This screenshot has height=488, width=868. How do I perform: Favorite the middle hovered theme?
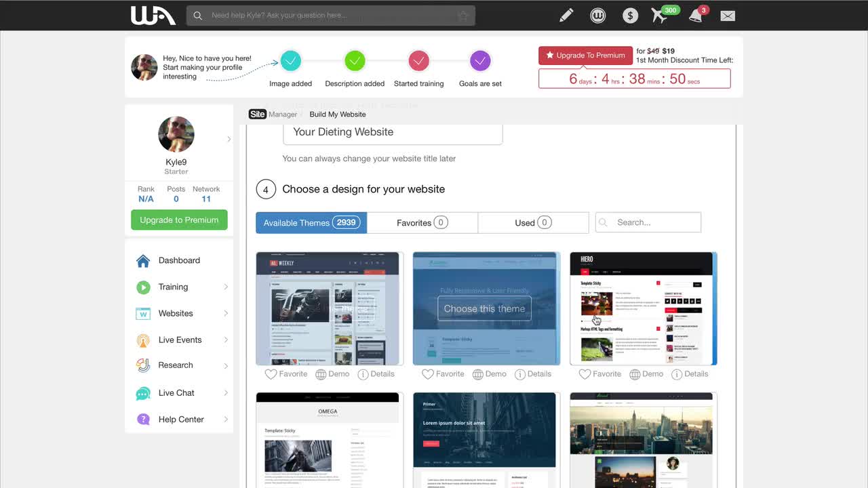tap(443, 374)
